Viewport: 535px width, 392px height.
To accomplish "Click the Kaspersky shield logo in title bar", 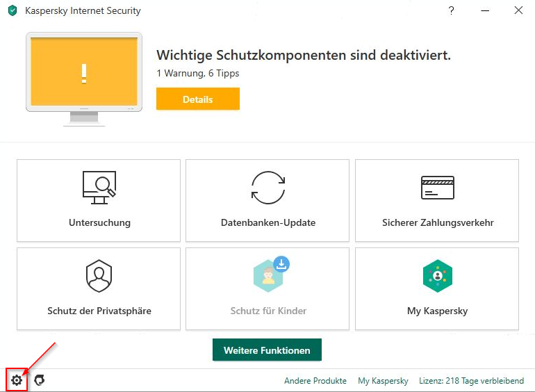I will click(13, 10).
